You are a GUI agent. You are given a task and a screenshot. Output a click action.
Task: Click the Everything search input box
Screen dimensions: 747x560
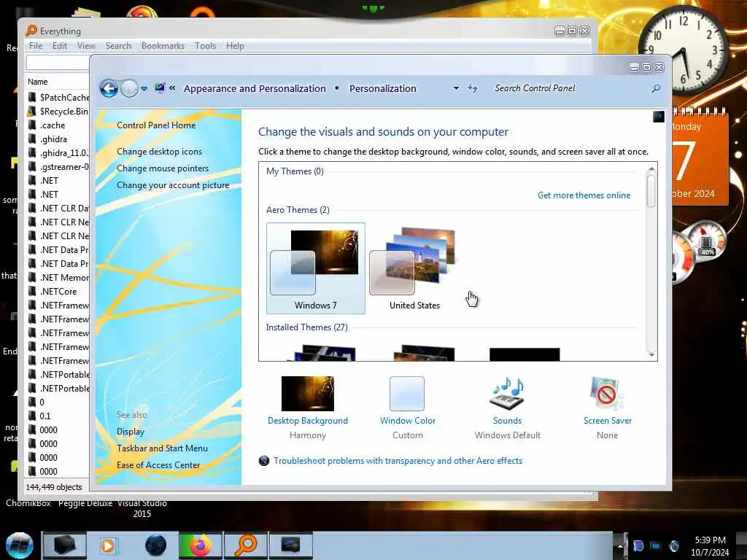point(58,63)
